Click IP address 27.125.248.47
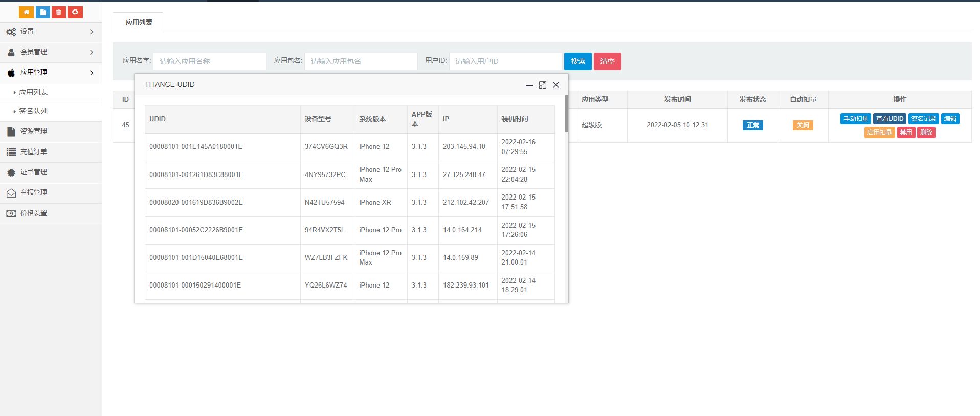This screenshot has width=980, height=416. [464, 175]
